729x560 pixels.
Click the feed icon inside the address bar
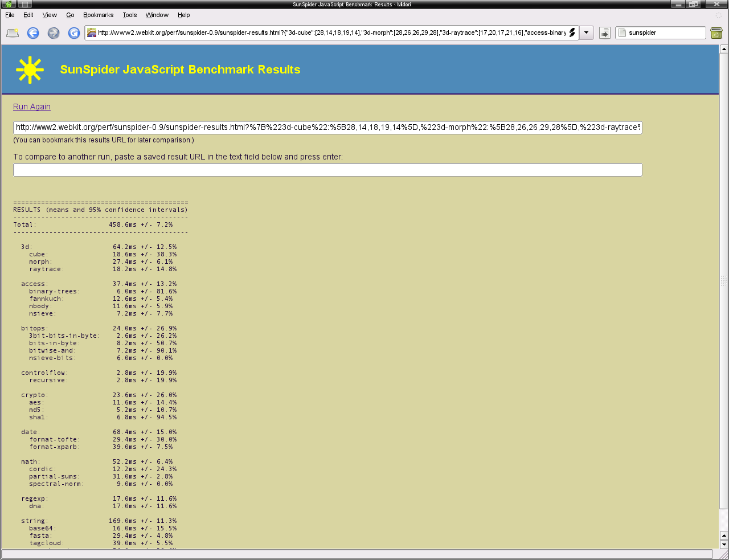pyautogui.click(x=572, y=32)
